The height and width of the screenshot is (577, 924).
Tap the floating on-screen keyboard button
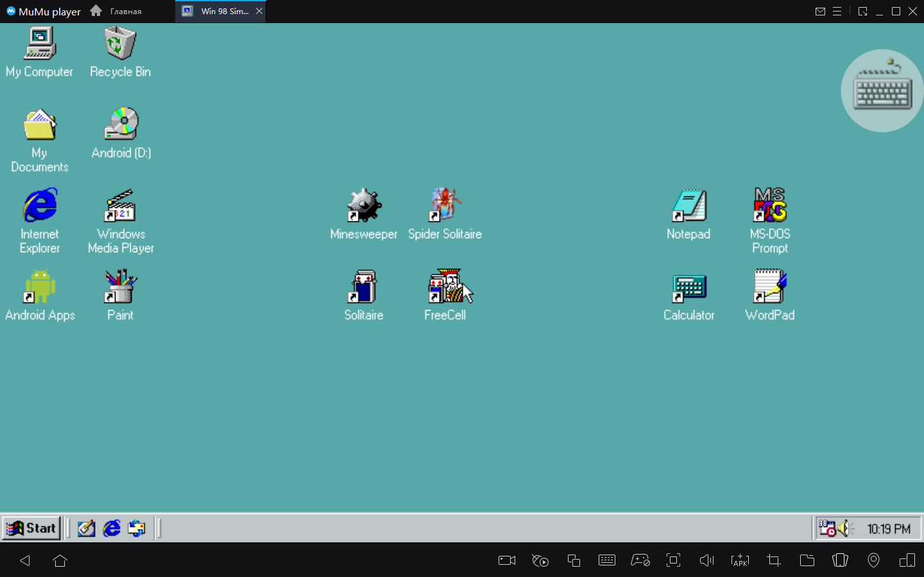click(x=882, y=90)
